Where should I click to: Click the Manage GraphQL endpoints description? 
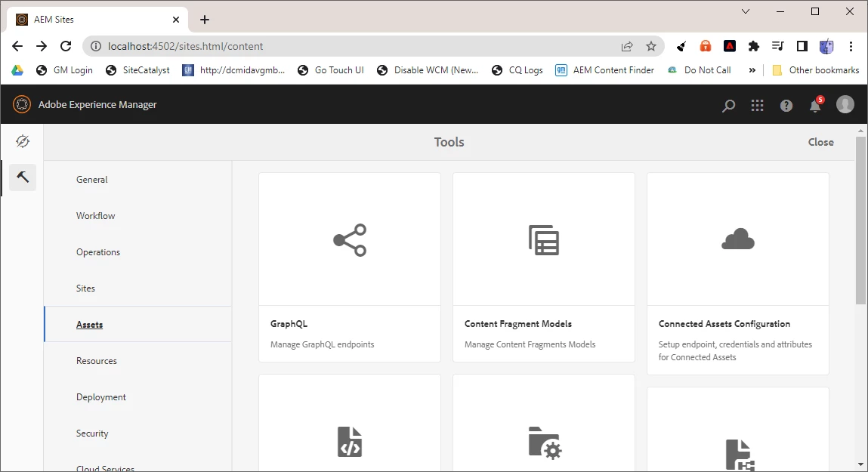tap(322, 344)
